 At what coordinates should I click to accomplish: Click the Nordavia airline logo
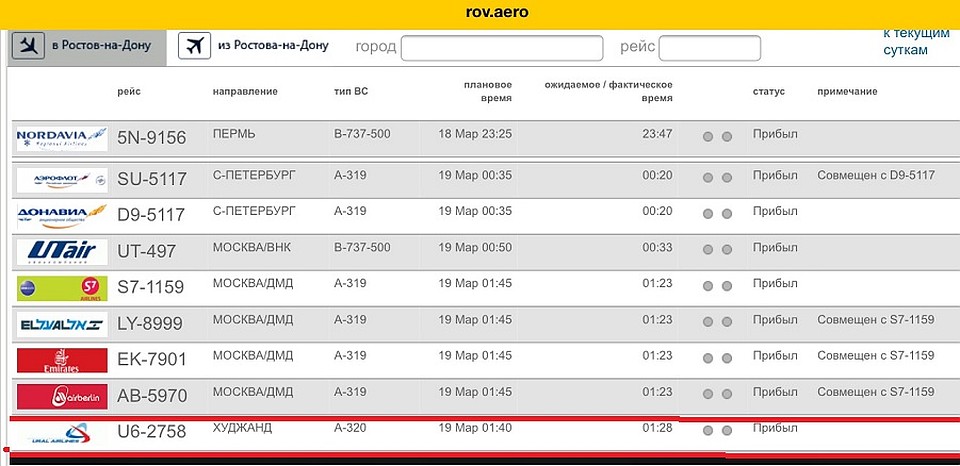pos(62,138)
